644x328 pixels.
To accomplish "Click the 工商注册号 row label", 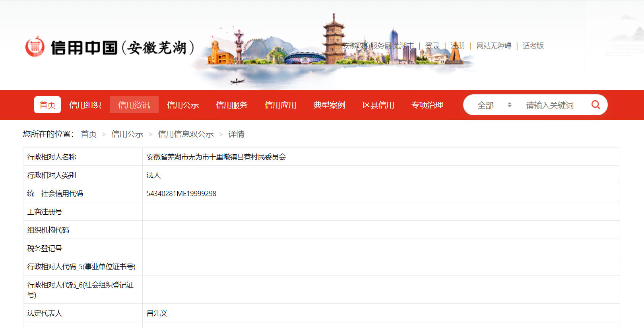I will (x=45, y=212).
